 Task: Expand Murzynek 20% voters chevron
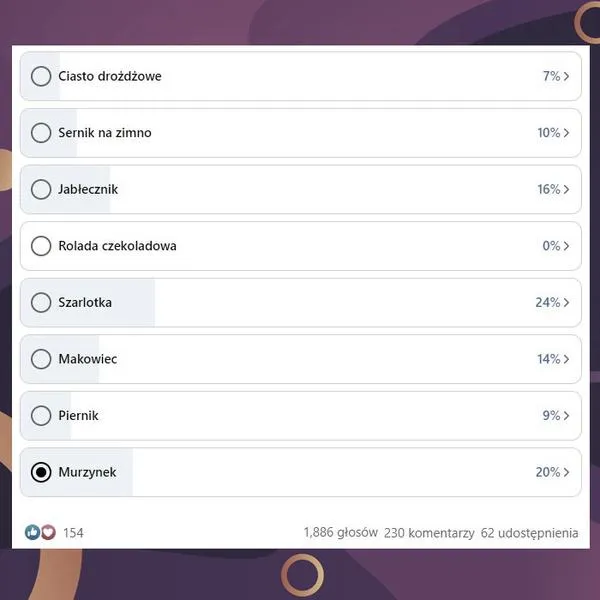(567, 472)
